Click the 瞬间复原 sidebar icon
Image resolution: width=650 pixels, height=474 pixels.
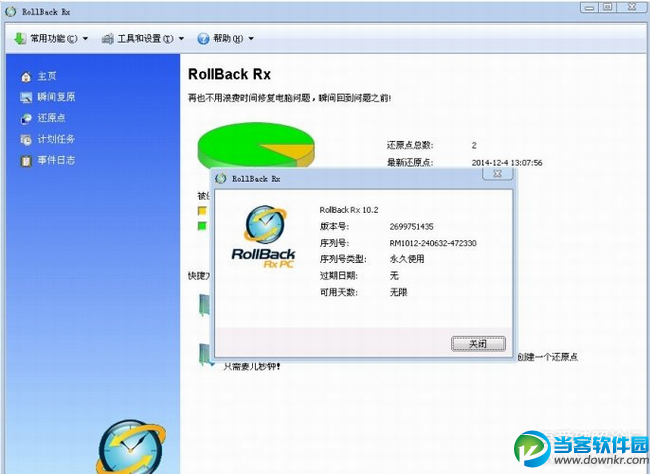(26, 97)
